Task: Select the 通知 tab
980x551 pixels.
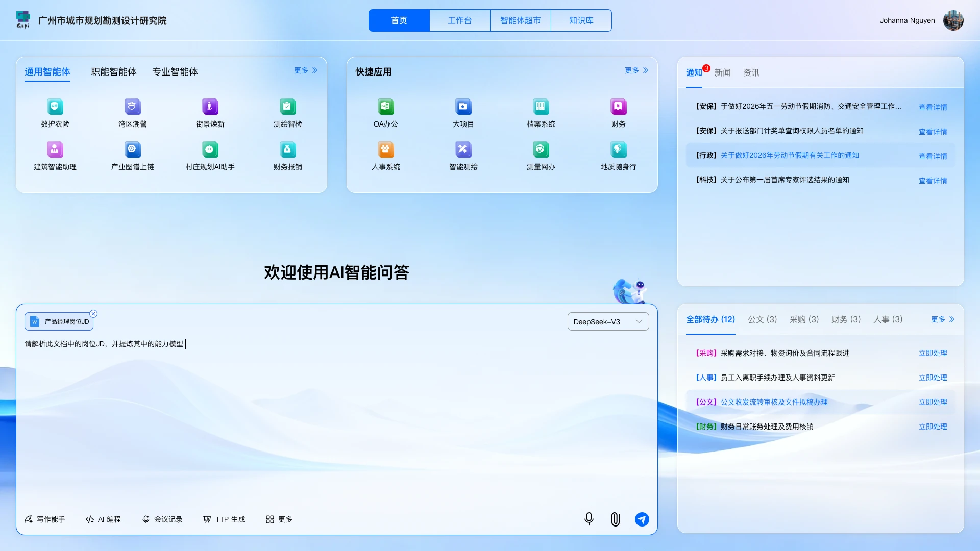Action: (x=694, y=73)
